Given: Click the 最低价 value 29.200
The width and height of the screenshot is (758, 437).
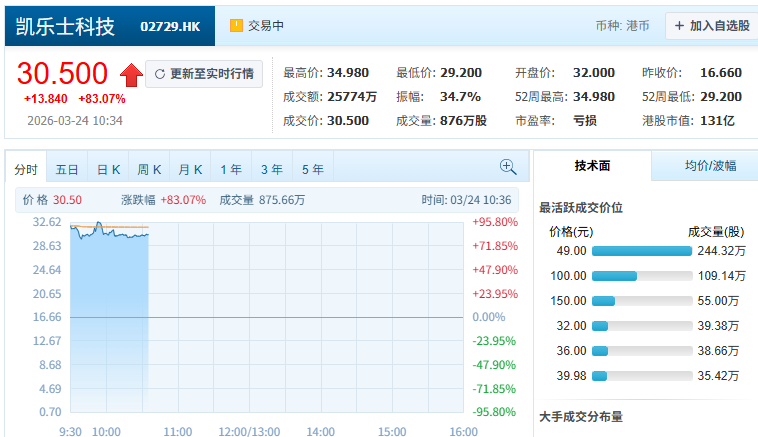Looking at the screenshot, I should tap(461, 73).
